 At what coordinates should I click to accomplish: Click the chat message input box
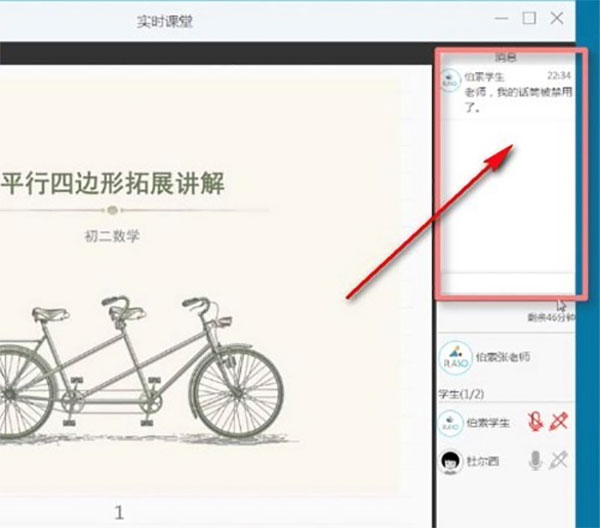pos(508,284)
